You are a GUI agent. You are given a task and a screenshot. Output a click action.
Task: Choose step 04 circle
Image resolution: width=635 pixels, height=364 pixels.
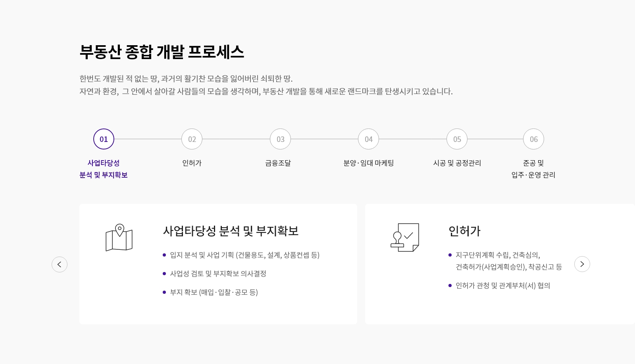[x=369, y=139]
